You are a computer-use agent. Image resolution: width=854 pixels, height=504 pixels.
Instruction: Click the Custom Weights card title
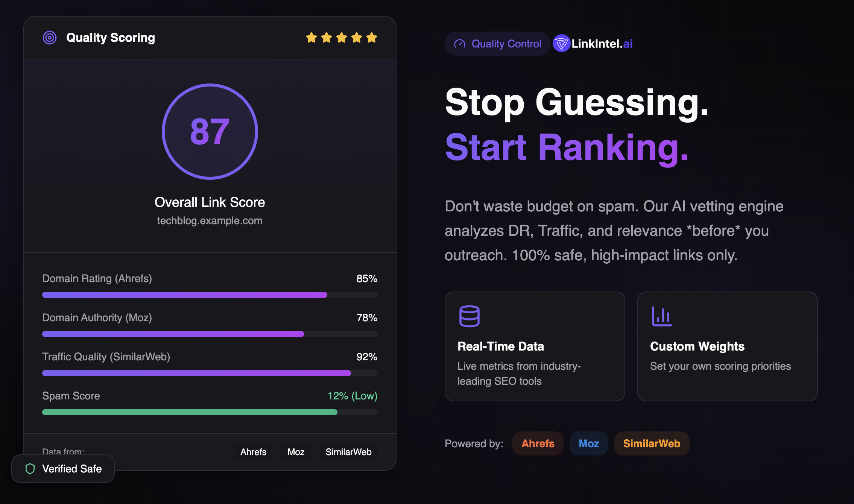(x=697, y=346)
